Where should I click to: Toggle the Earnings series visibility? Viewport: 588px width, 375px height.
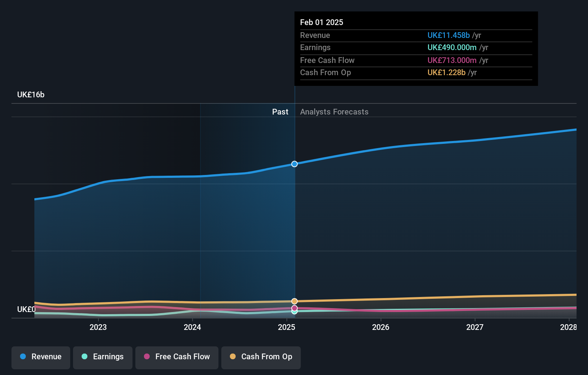(x=103, y=357)
